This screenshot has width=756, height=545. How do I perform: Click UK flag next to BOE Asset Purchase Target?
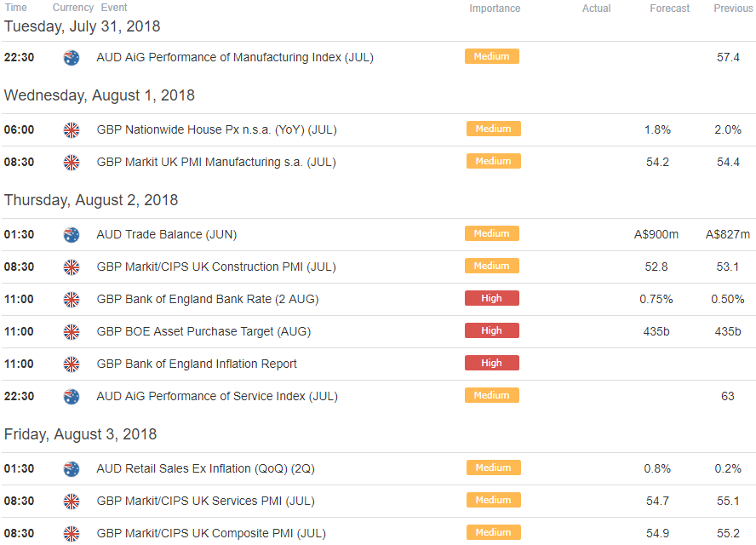pos(72,331)
